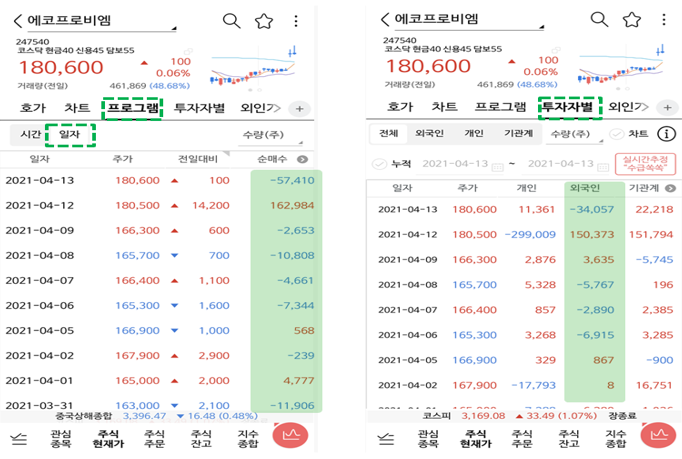Open stock name dropdown in right screen
Screen dimensions: 682x459
469,20
